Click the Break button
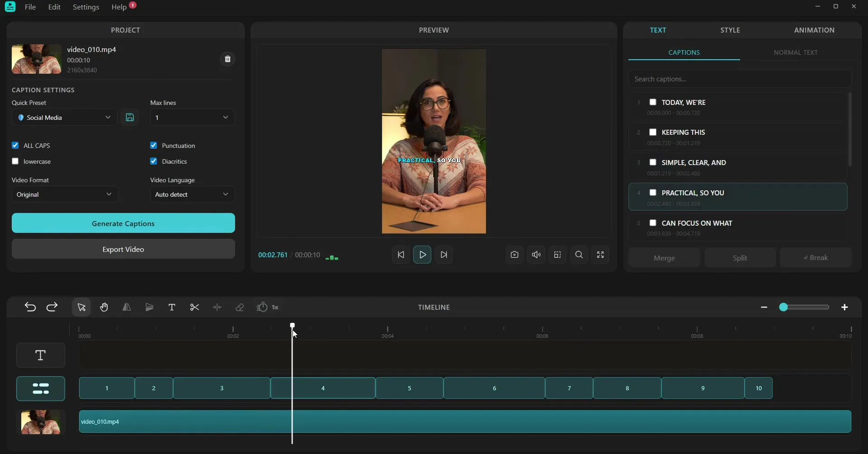This screenshot has width=868, height=454. 816,258
